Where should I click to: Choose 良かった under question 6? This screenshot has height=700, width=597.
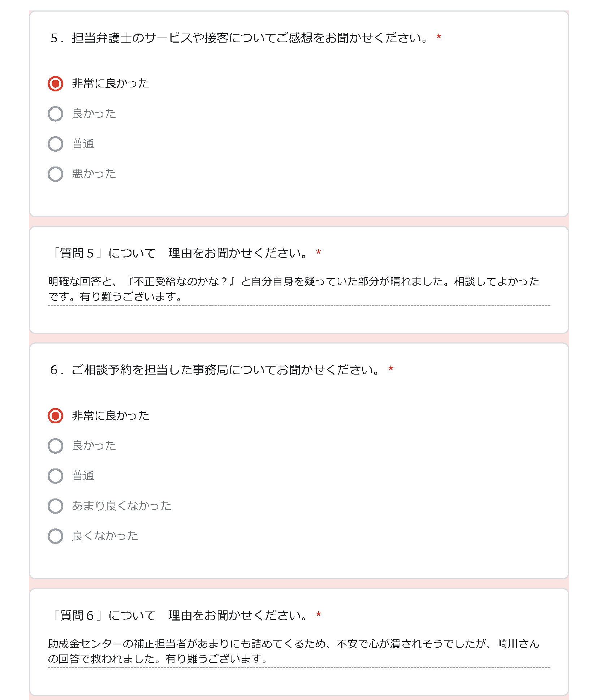(55, 446)
